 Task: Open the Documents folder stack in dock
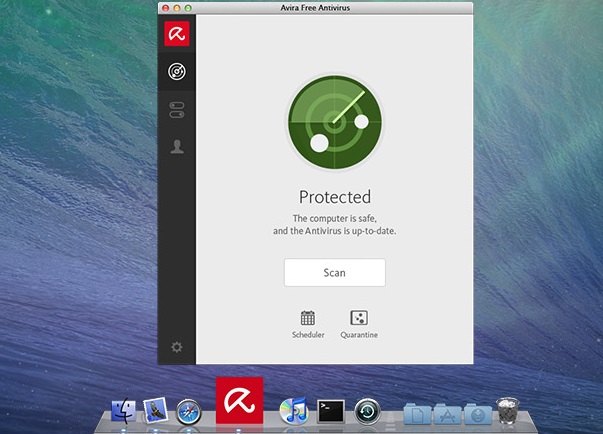415,412
